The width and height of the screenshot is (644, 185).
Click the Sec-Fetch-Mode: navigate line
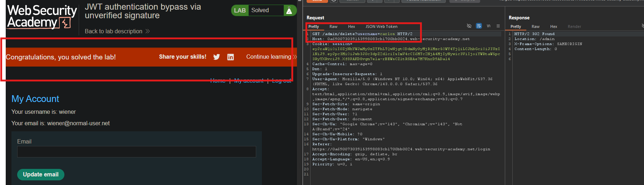(342, 109)
